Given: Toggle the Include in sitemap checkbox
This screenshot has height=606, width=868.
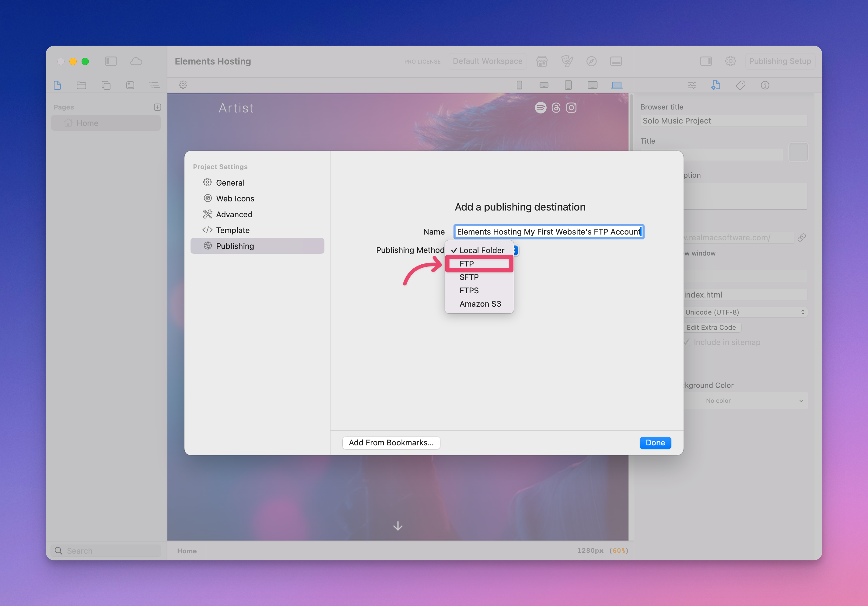Looking at the screenshot, I should tap(687, 342).
